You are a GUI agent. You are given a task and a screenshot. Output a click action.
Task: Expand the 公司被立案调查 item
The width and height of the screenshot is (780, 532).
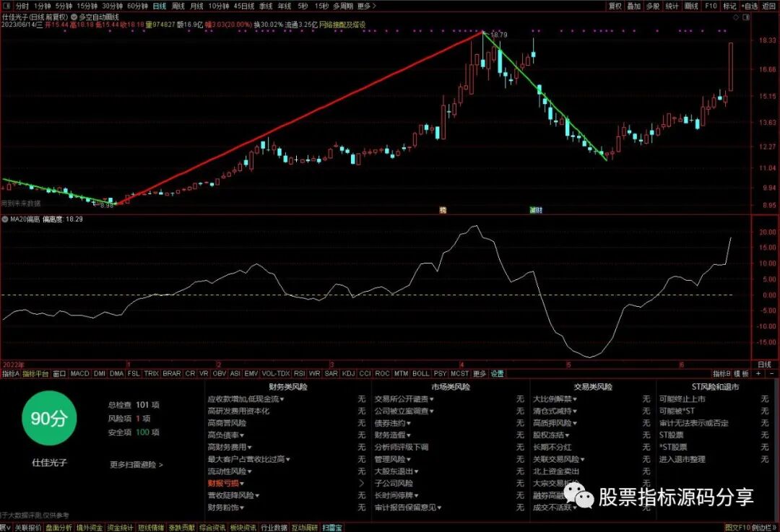pos(404,411)
